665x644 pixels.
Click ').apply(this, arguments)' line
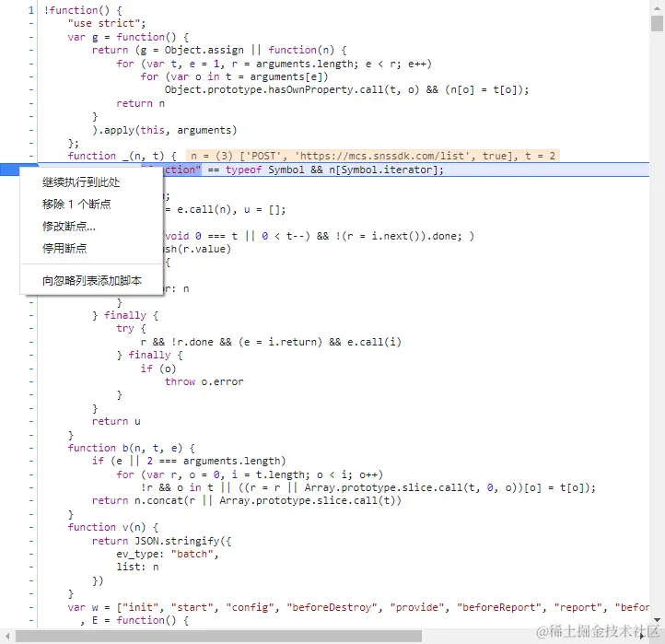165,130
